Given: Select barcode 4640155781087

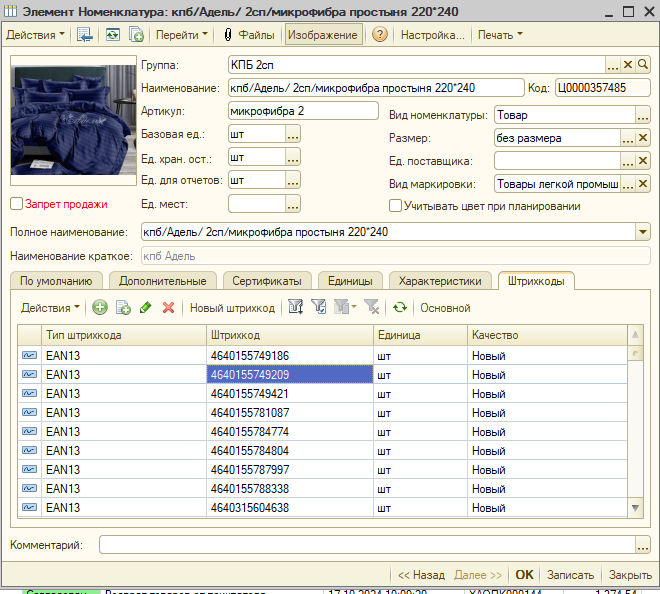Looking at the screenshot, I should pyautogui.click(x=290, y=413).
